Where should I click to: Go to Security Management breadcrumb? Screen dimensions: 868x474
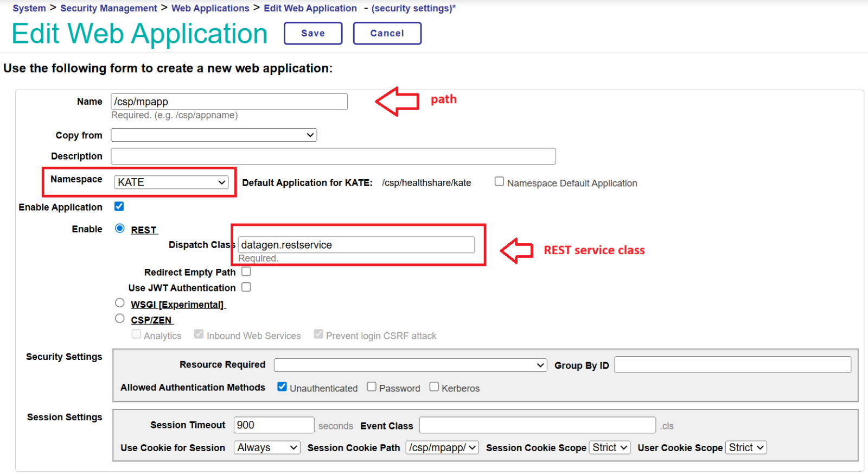point(108,8)
